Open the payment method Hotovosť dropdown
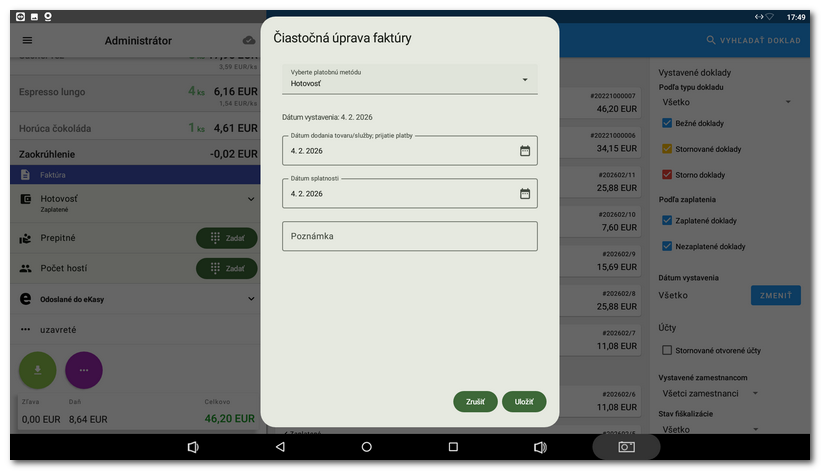The image size is (821, 471). (x=409, y=79)
